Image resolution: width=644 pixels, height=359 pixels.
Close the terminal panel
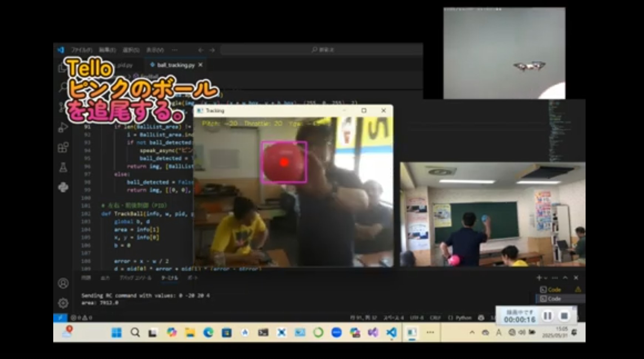576,278
